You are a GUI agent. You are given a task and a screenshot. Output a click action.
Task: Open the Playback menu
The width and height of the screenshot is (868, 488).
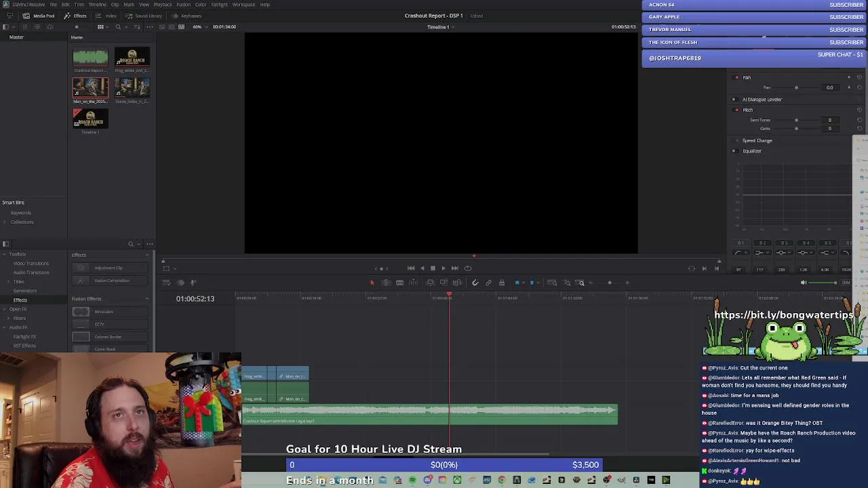click(163, 5)
